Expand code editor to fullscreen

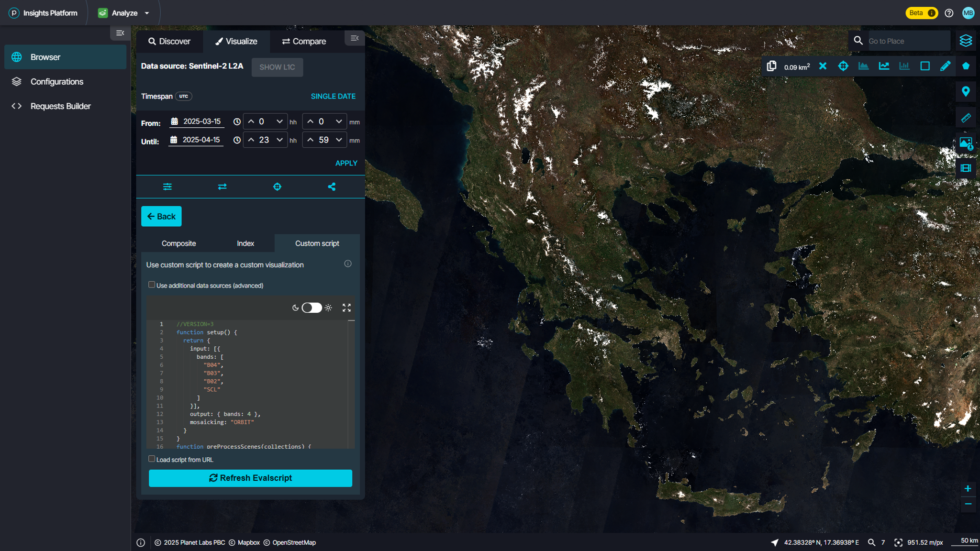pos(346,308)
